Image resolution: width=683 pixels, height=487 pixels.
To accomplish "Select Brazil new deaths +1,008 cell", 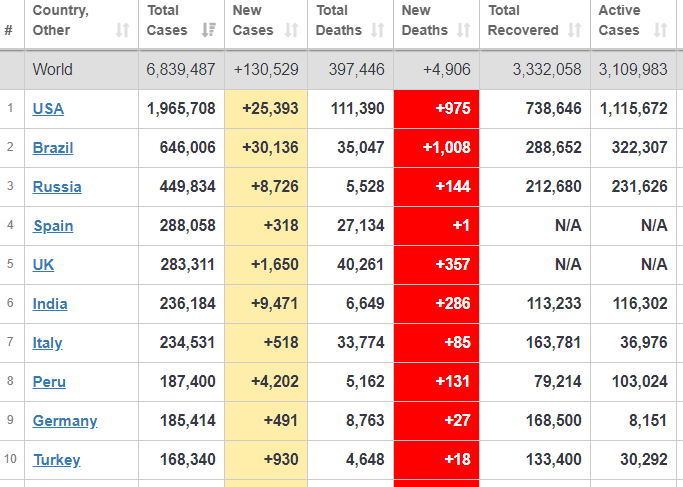I will coord(436,148).
